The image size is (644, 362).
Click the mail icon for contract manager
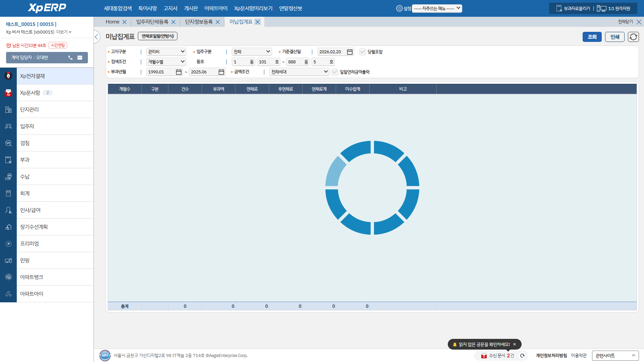point(80,58)
